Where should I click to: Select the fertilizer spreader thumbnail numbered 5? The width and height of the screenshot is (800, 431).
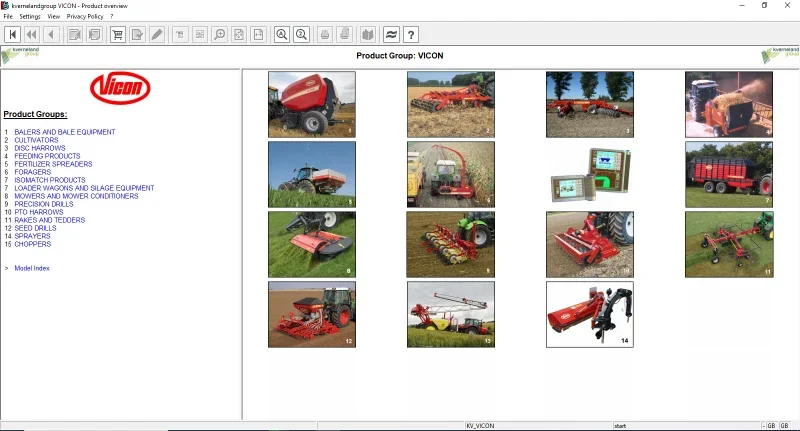[x=312, y=174]
